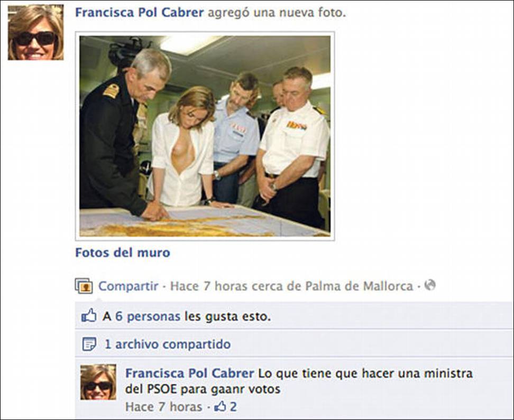
Task: Click the globe public privacy icon
Action: pos(430,285)
